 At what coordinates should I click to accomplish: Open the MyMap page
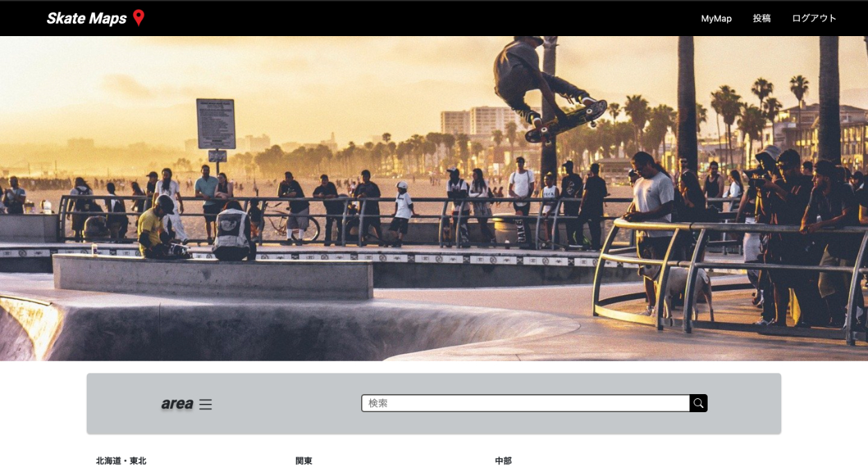[716, 18]
